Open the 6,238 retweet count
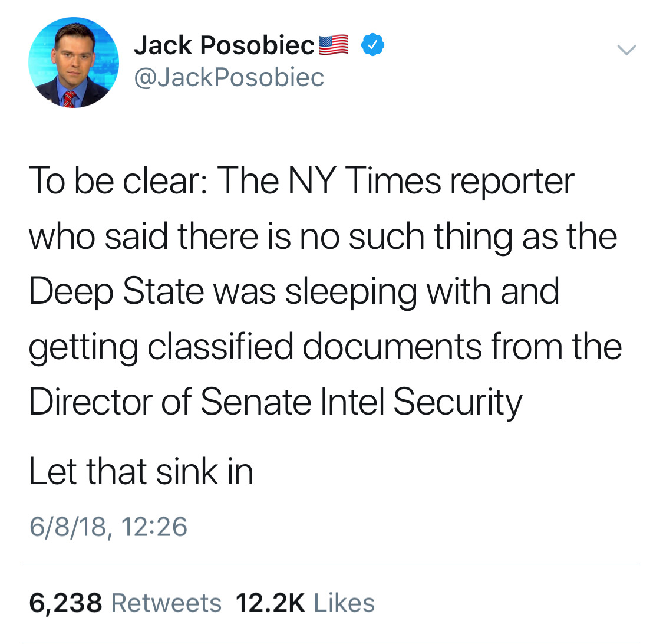Image resolution: width=663 pixels, height=644 pixels. pyautogui.click(x=65, y=603)
